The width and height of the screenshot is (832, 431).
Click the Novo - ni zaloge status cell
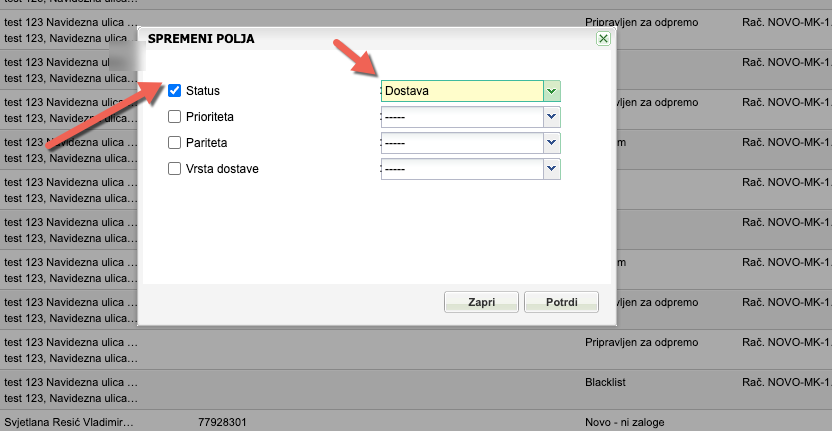624,422
